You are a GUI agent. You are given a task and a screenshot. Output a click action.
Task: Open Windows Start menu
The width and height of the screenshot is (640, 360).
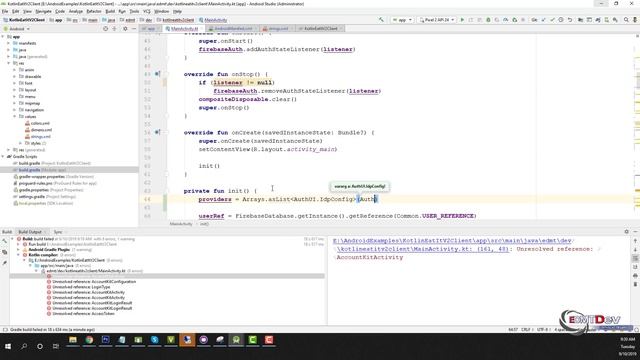(8, 346)
